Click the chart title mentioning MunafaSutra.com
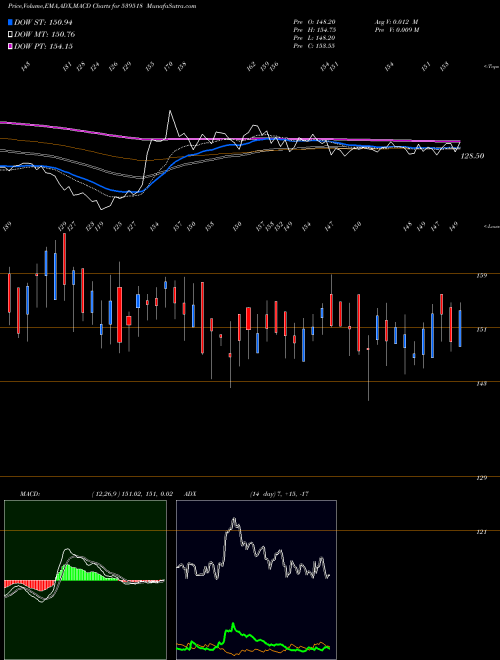This screenshot has height=660, width=500. (x=102, y=7)
